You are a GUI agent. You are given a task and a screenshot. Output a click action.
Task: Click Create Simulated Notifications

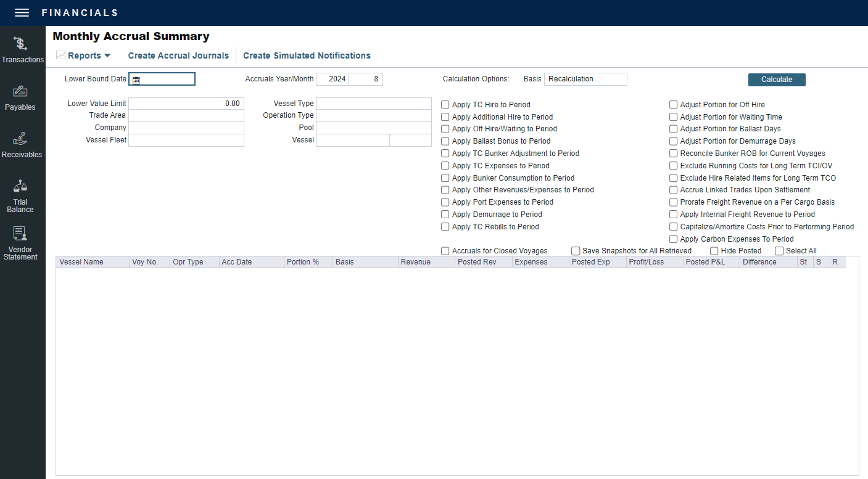tap(307, 55)
